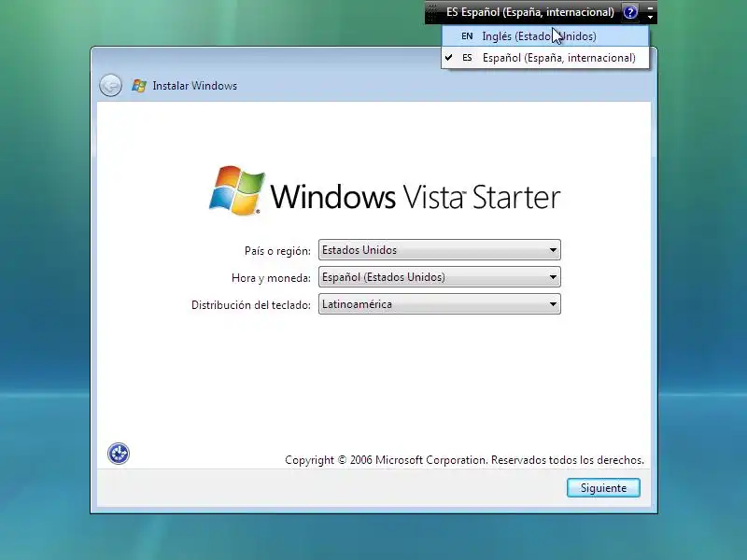This screenshot has width=747, height=560.
Task: Click the Instalar Windows title text
Action: (195, 86)
